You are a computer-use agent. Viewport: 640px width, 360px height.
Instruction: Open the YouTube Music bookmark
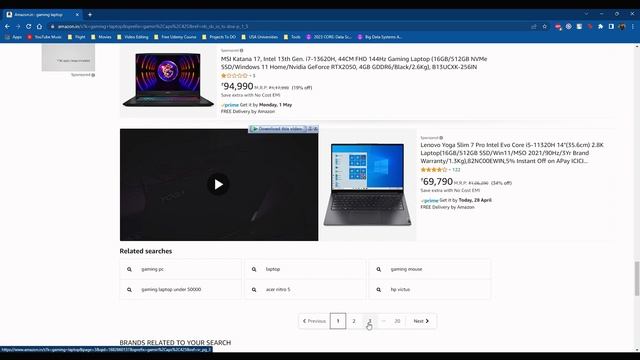click(44, 37)
